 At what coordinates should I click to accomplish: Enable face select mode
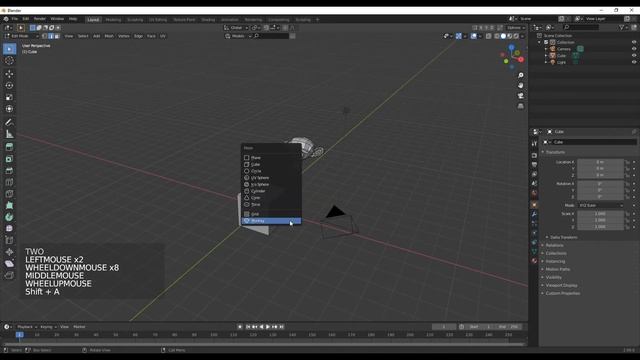pyautogui.click(x=57, y=36)
